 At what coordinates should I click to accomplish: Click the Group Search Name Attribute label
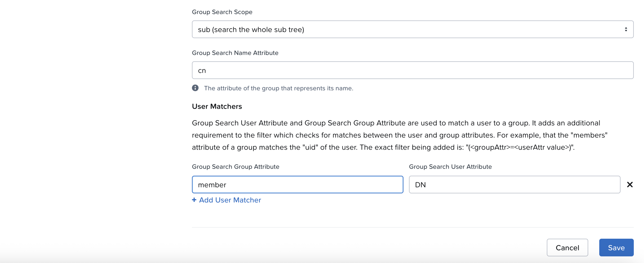click(x=235, y=53)
